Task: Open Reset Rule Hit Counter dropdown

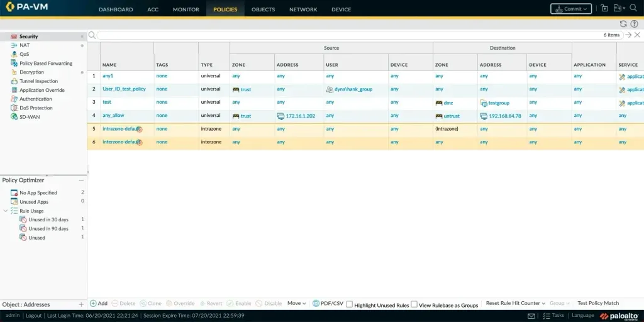Action: coord(516,304)
